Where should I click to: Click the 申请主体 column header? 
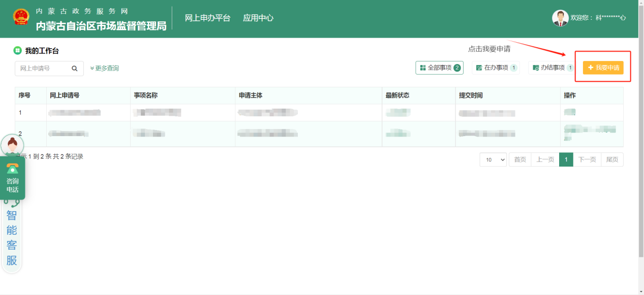(251, 95)
